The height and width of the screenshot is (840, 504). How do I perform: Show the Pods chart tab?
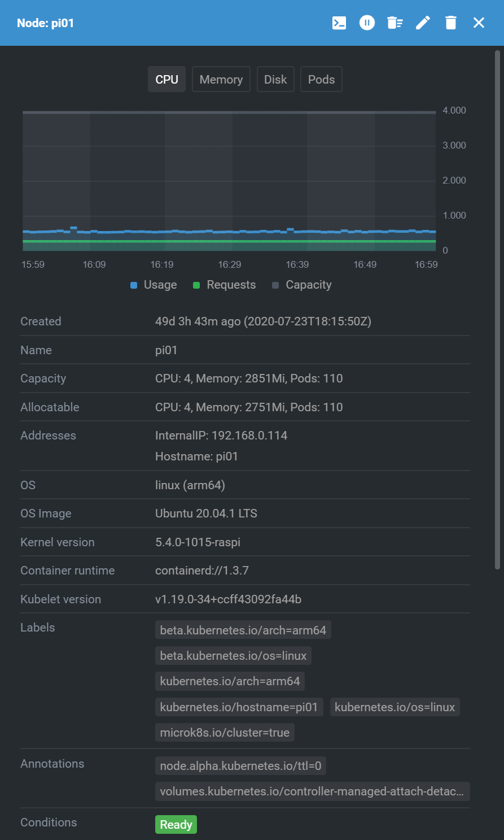click(321, 79)
